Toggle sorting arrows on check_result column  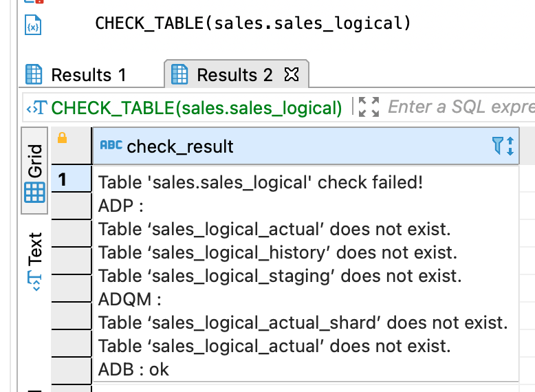[x=510, y=146]
